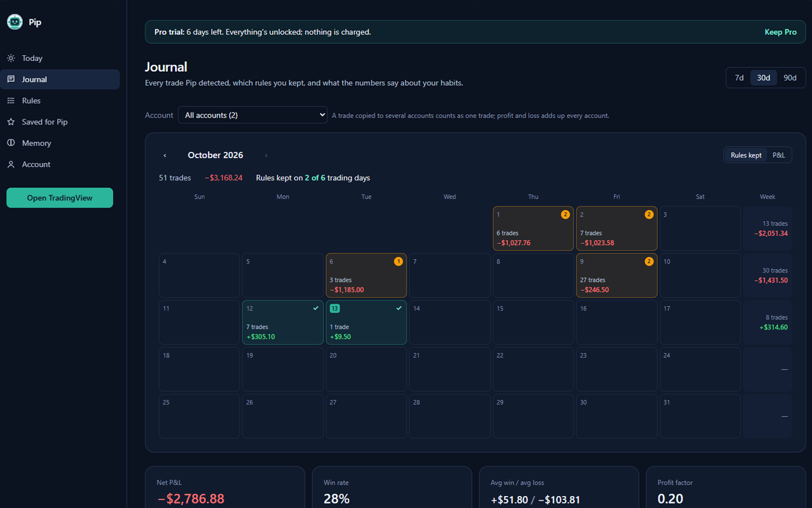The height and width of the screenshot is (508, 812).
Task: Click the Open TradingView button
Action: pyautogui.click(x=60, y=197)
